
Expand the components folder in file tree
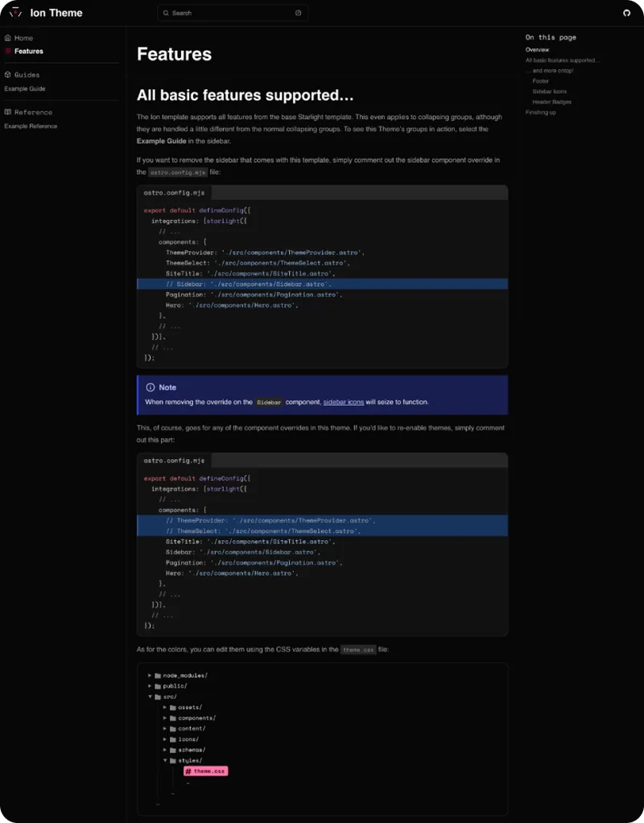click(x=165, y=718)
